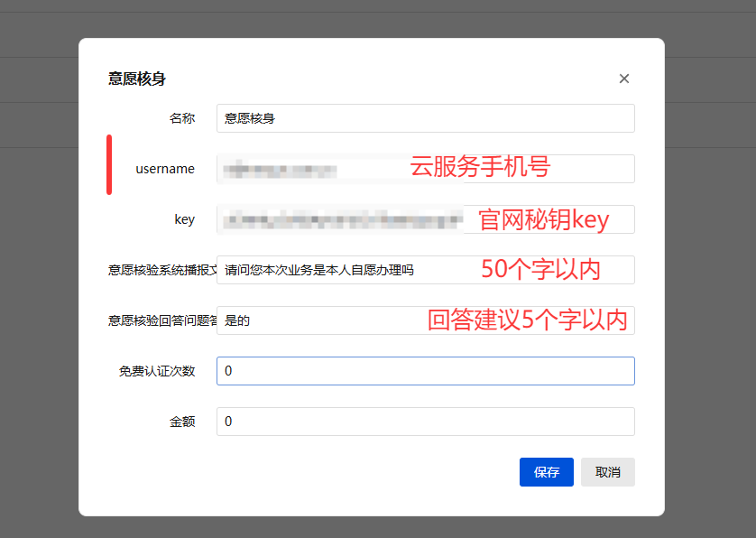Click the 名称 field label

pyautogui.click(x=182, y=118)
